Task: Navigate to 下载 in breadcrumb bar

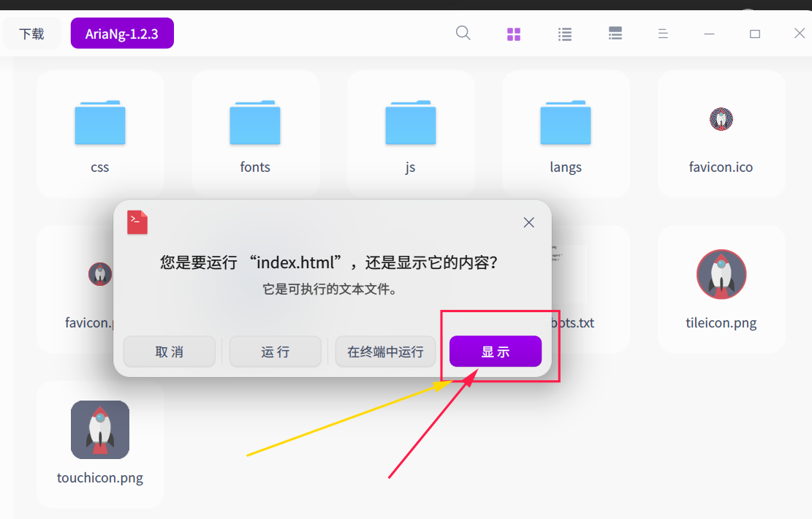Action: coord(31,33)
